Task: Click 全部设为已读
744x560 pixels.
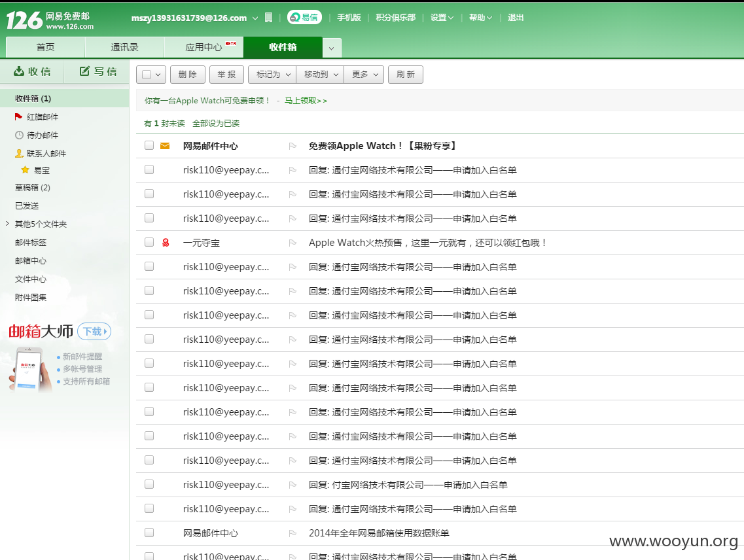Action: 216,124
